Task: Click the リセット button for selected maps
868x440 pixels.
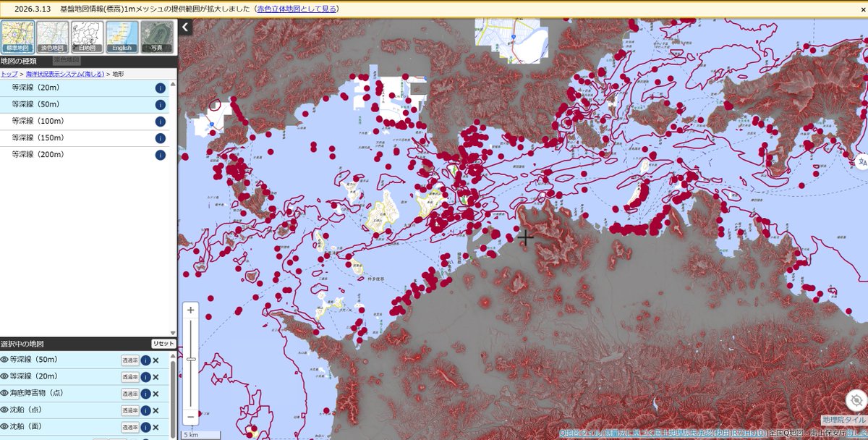Action: 163,344
